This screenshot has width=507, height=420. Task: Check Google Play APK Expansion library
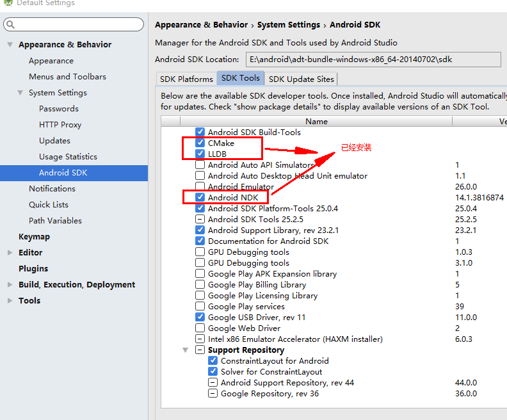coord(200,273)
